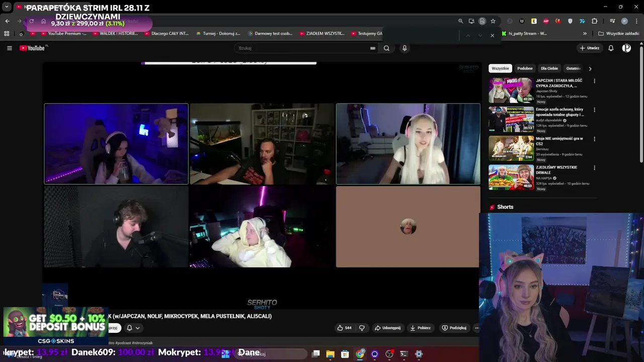644x362 pixels.
Task: Like the video with thumbs up 544
Action: [x=345, y=328]
